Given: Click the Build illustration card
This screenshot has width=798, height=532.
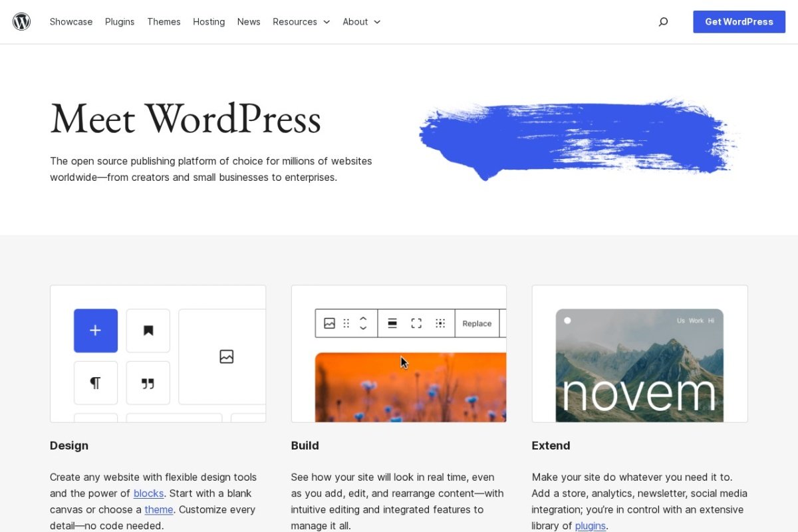Looking at the screenshot, I should pyautogui.click(x=399, y=354).
